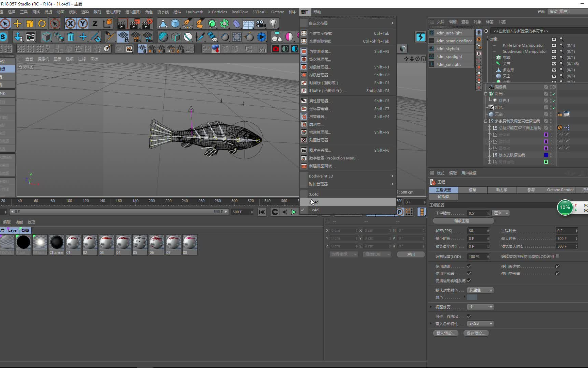Add a Cube primitive from toolbar
588x368 pixels.
[175, 24]
